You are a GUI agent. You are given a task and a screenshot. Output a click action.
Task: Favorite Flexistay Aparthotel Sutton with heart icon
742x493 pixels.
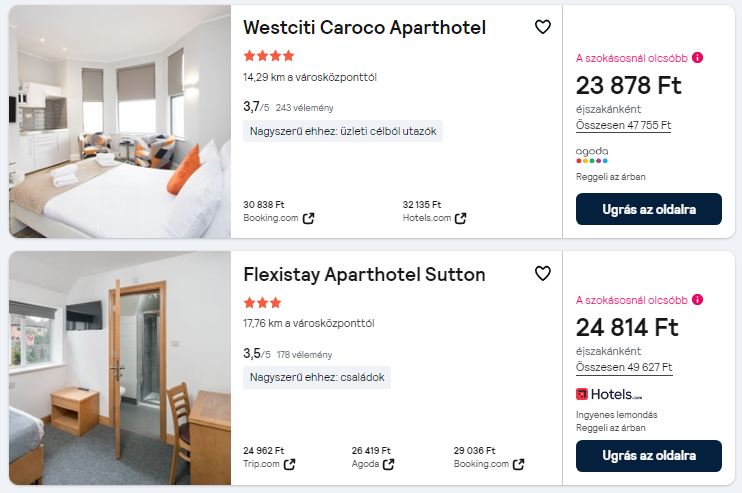tap(542, 273)
